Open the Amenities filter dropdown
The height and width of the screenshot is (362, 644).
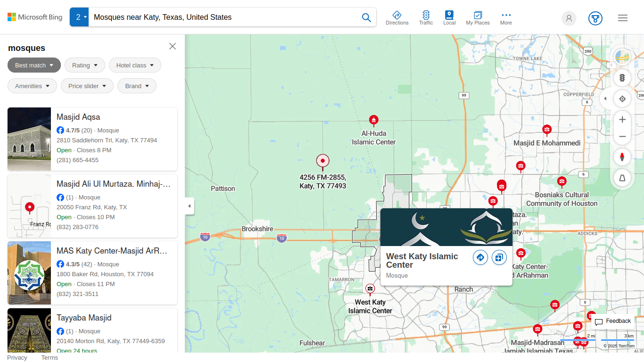[x=32, y=86]
